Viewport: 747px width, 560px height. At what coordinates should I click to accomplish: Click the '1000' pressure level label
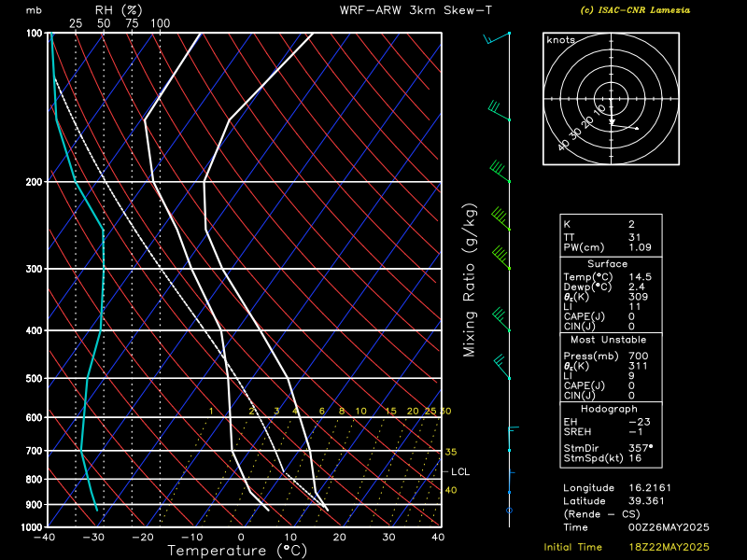click(x=33, y=527)
